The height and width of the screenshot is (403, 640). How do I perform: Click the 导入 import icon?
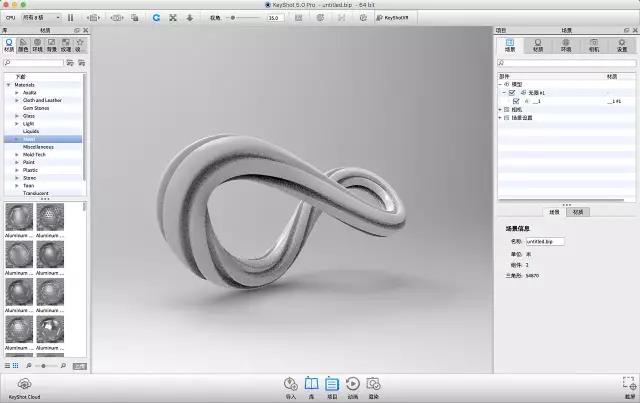pos(291,388)
